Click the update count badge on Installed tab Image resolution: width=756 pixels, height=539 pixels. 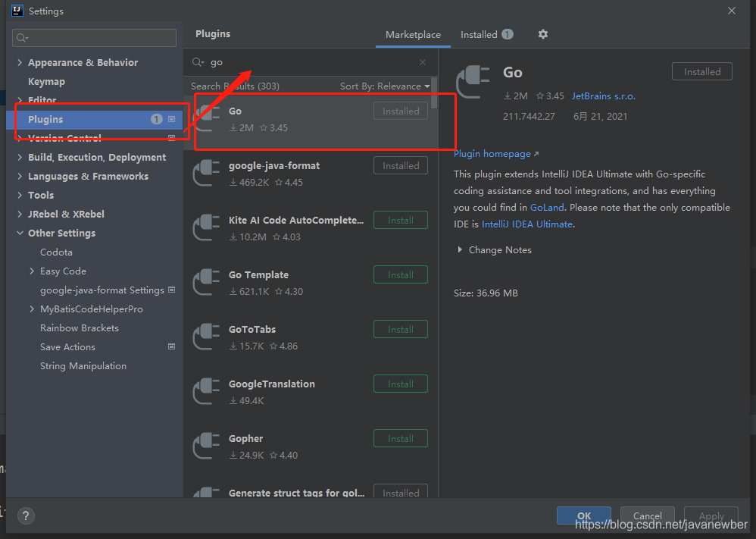pyautogui.click(x=508, y=34)
